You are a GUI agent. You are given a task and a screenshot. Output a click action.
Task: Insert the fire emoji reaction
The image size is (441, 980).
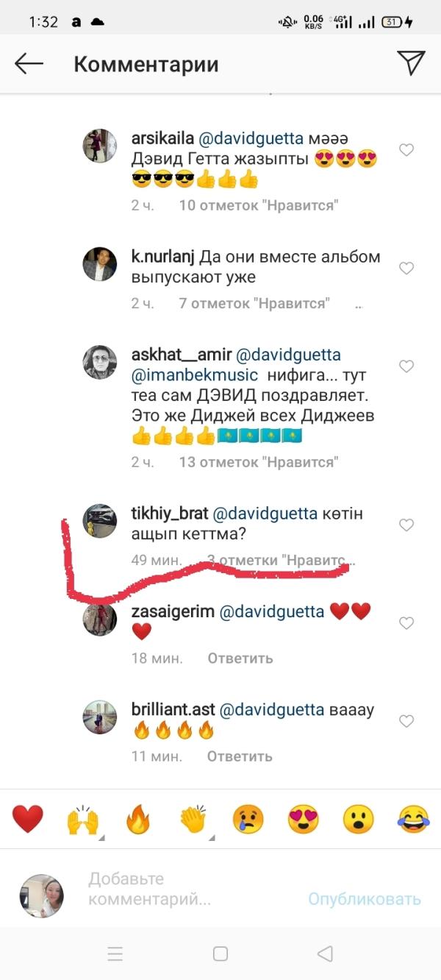point(137,819)
